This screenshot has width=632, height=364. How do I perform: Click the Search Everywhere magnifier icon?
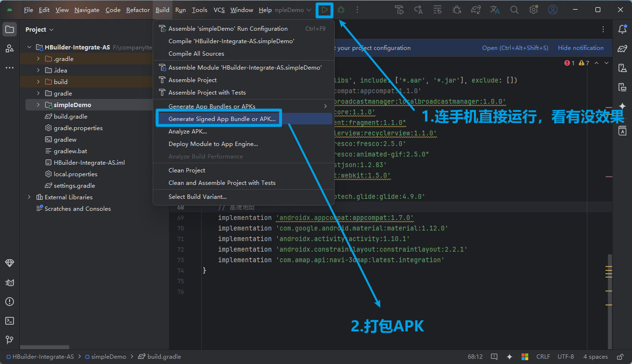[514, 10]
